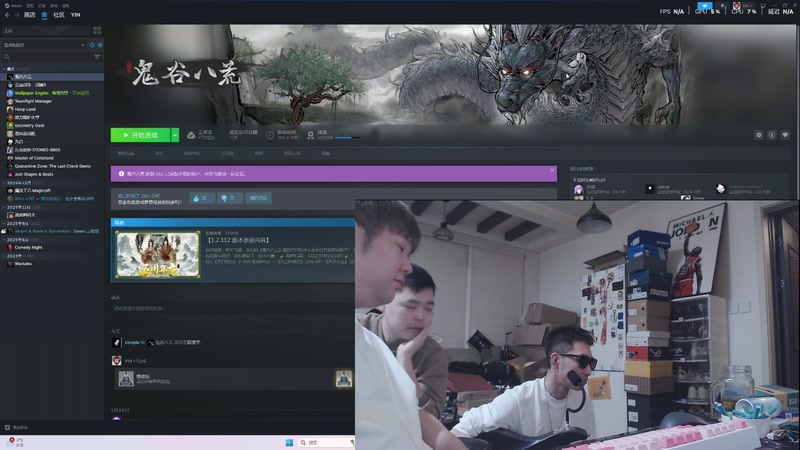The height and width of the screenshot is (450, 800).
Task: Select Teamfight Manager in the game list
Action: pos(52,101)
